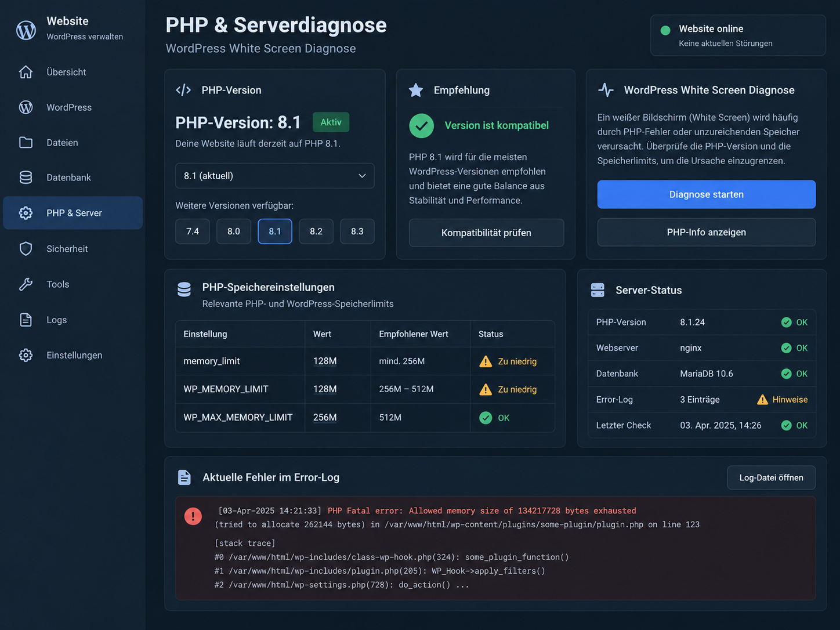Open the PHP version dropdown showing 8.1 (aktuell)

coord(275,176)
